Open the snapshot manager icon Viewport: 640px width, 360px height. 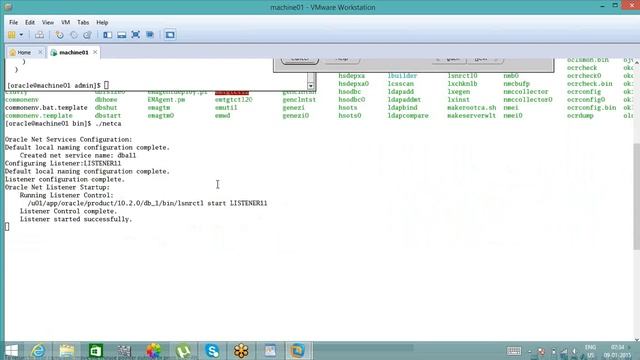[x=87, y=35]
